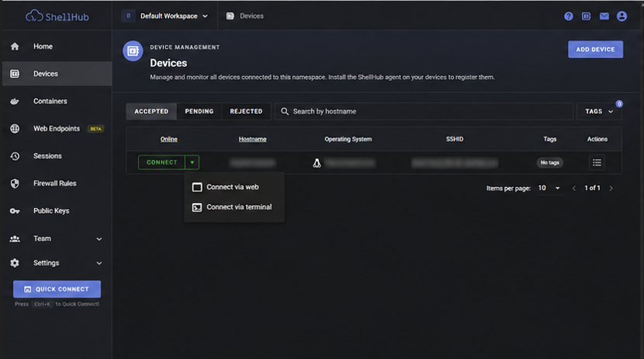
Task: Click the Tags column header
Action: 549,139
